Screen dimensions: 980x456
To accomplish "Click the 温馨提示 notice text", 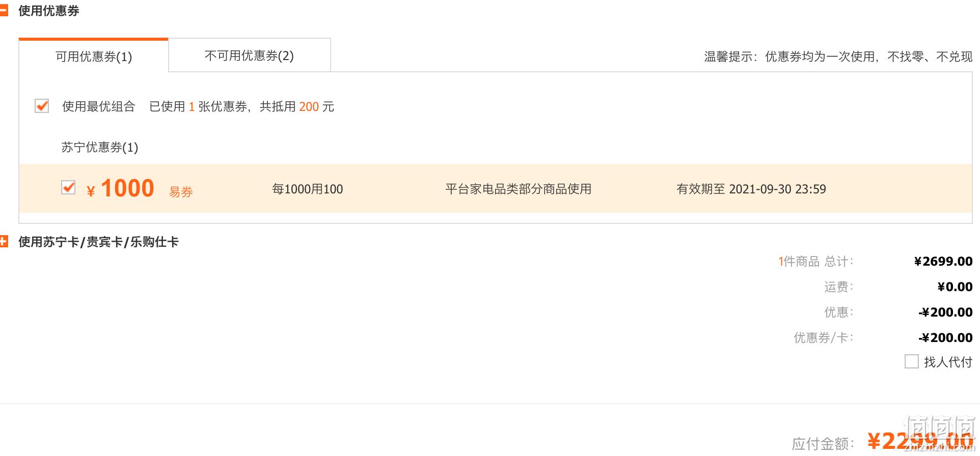I will click(x=838, y=56).
